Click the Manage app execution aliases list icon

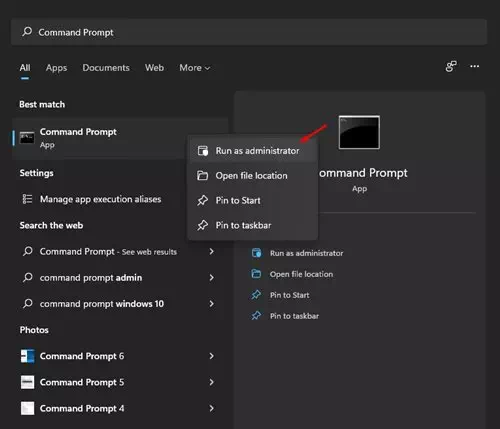(x=27, y=199)
